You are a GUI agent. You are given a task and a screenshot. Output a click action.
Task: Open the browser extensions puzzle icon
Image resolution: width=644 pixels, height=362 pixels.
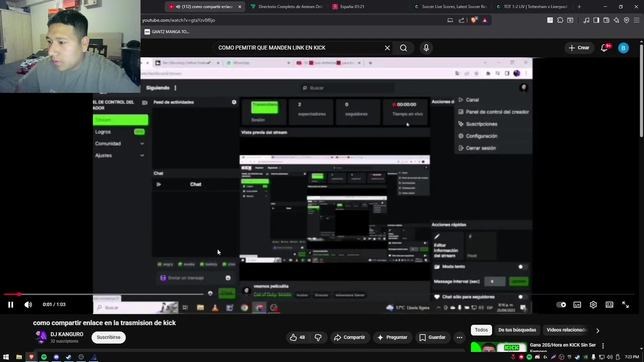point(560,20)
